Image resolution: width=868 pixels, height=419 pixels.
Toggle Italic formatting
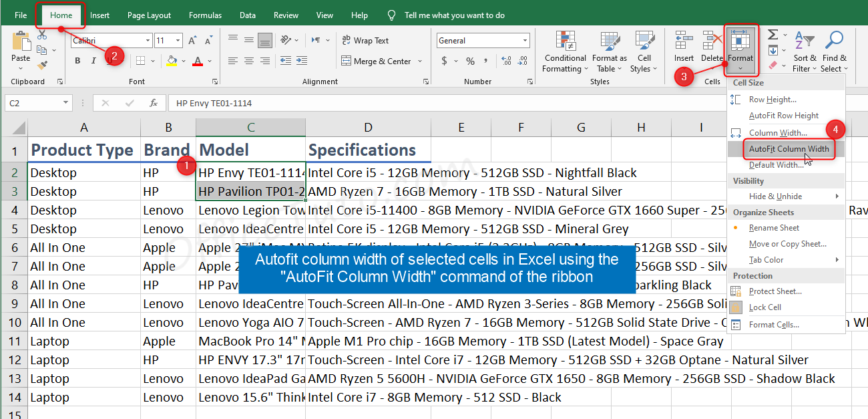(x=93, y=61)
